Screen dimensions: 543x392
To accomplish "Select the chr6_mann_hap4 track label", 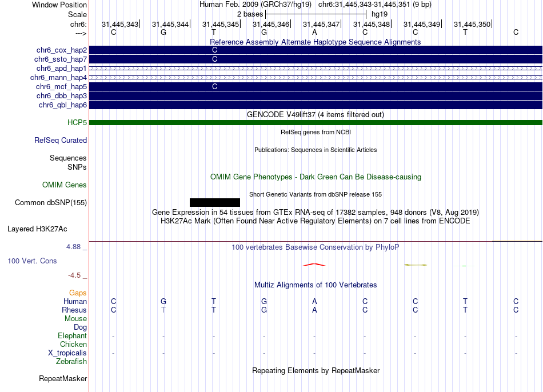I will 58,78.
